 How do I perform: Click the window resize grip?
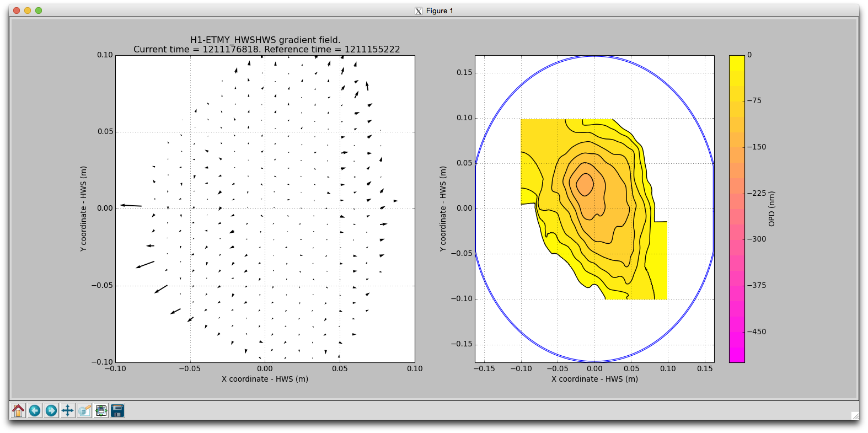pyautogui.click(x=854, y=415)
